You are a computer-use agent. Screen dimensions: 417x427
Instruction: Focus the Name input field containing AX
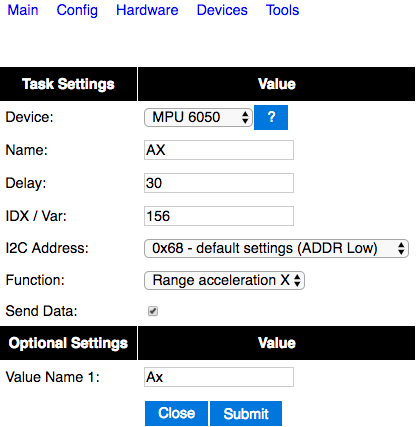click(219, 150)
